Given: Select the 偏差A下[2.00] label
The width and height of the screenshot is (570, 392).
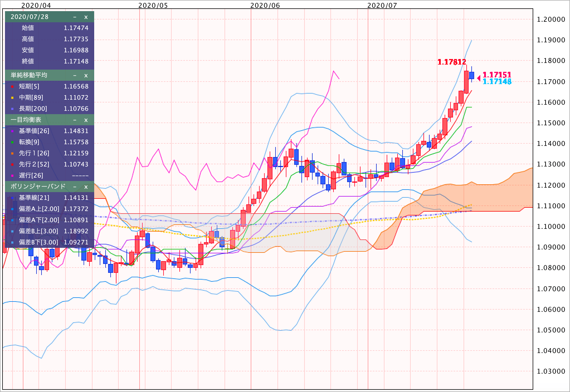Looking at the screenshot, I should pyautogui.click(x=39, y=220).
